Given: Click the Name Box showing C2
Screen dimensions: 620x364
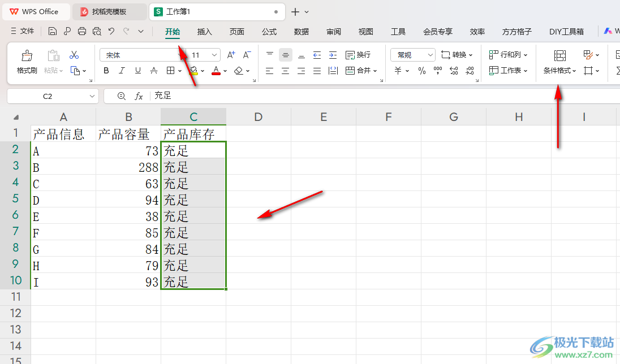Looking at the screenshot, I should tap(53, 96).
